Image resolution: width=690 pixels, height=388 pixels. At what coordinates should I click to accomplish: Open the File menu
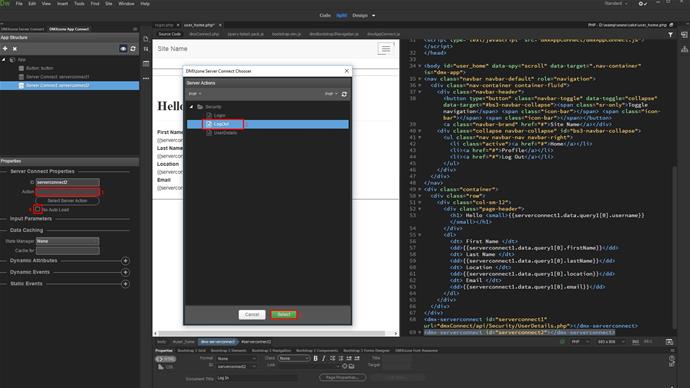[x=19, y=4]
